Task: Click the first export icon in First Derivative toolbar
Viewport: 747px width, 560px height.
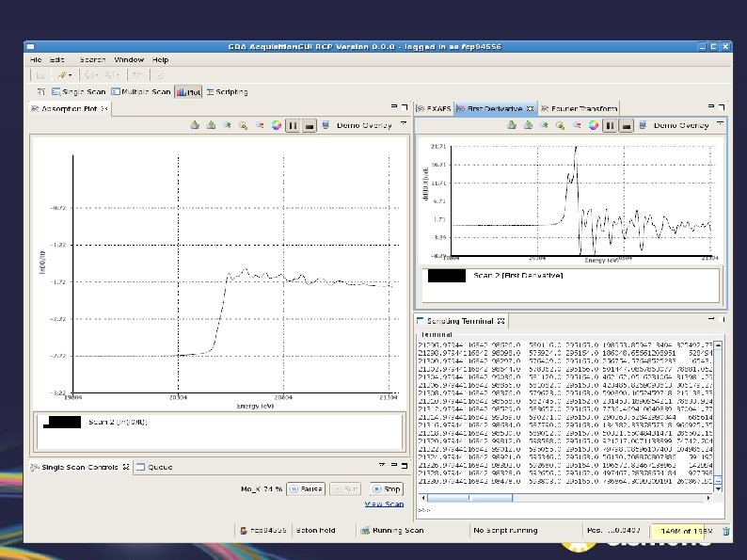Action: (511, 124)
